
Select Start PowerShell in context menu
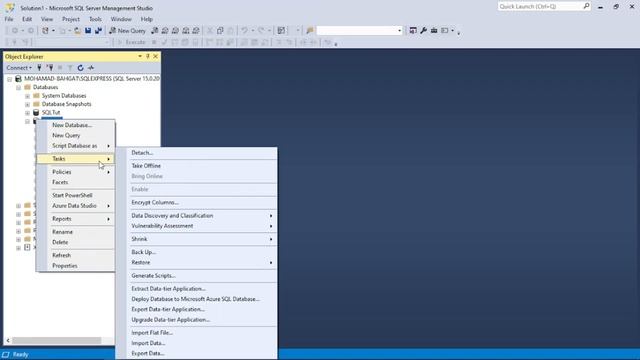pyautogui.click(x=76, y=196)
